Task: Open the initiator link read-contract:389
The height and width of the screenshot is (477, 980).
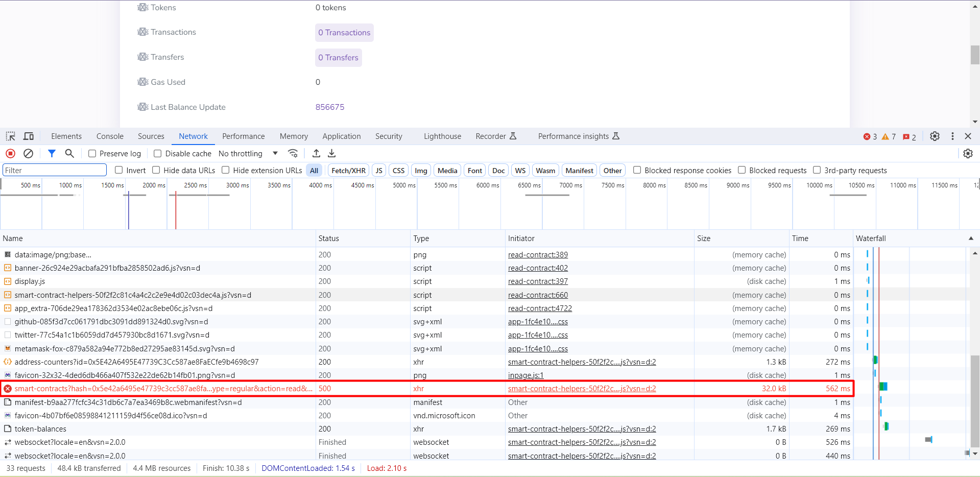Action: [x=537, y=254]
